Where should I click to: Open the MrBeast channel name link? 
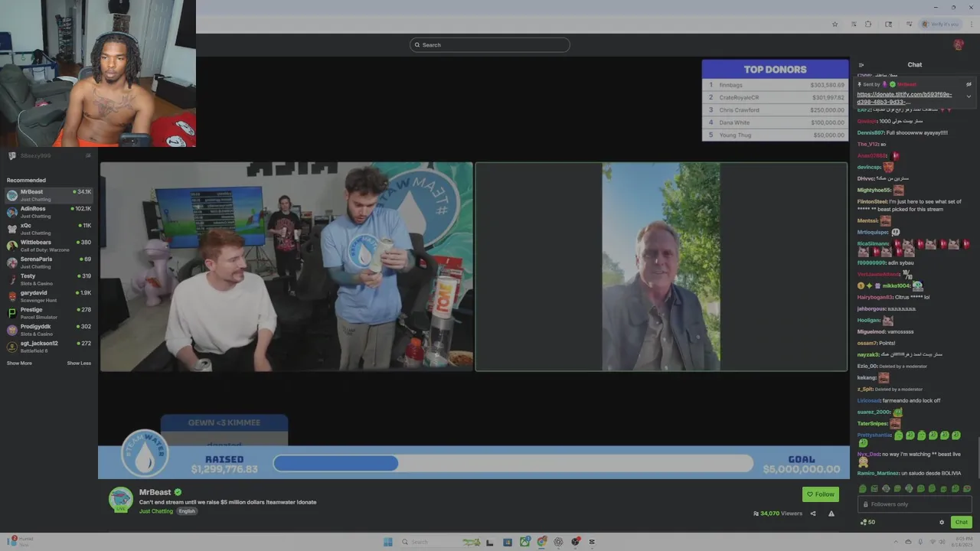(155, 492)
